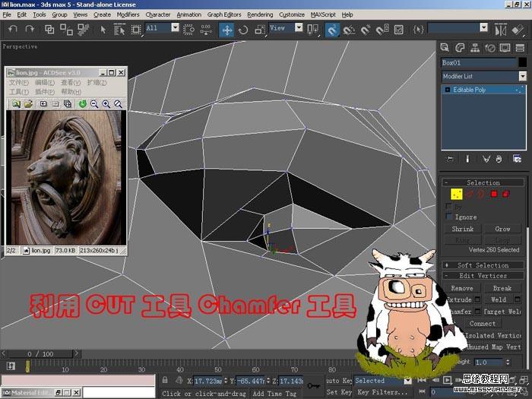Screen dimensions: 532x399
Task: Click Configure Modifier Sets icon
Action: pos(517,159)
